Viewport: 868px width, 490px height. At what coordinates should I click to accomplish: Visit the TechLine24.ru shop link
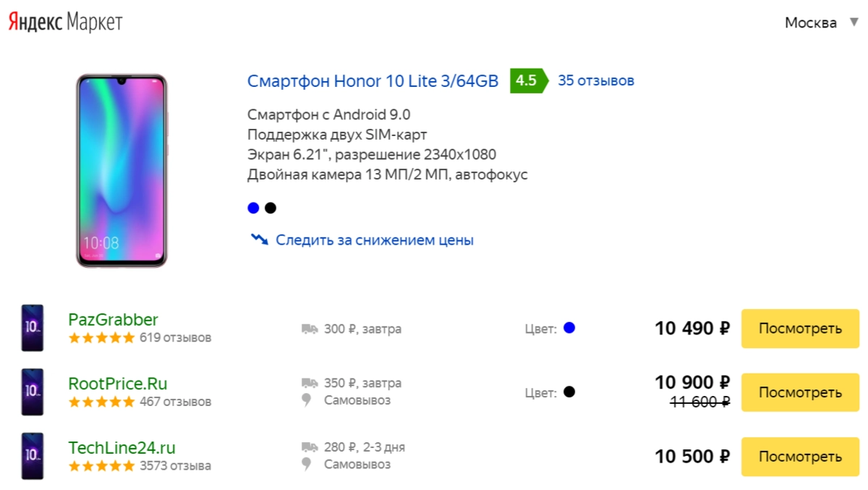122,447
